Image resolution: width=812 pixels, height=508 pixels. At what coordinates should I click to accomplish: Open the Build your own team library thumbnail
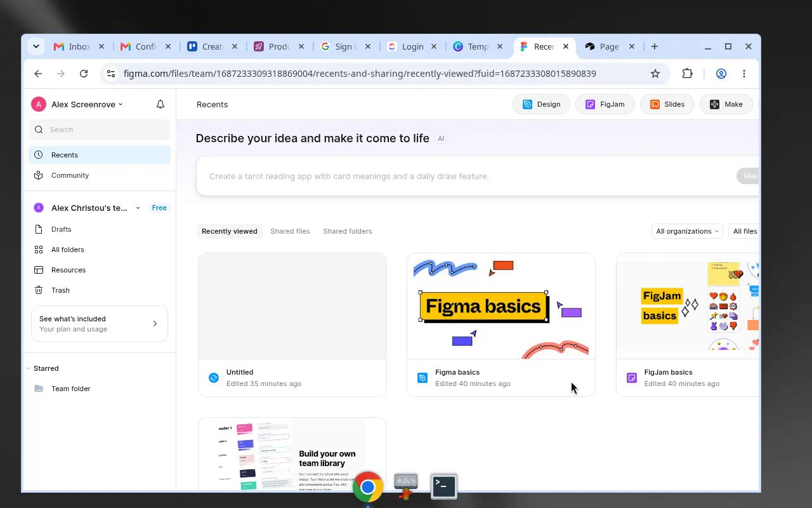pyautogui.click(x=292, y=454)
